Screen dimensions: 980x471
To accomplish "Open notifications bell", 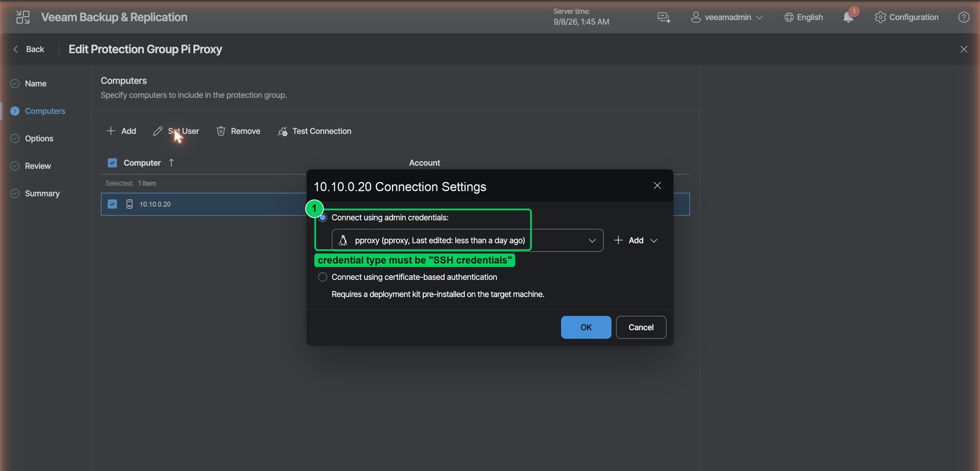I will tap(848, 17).
